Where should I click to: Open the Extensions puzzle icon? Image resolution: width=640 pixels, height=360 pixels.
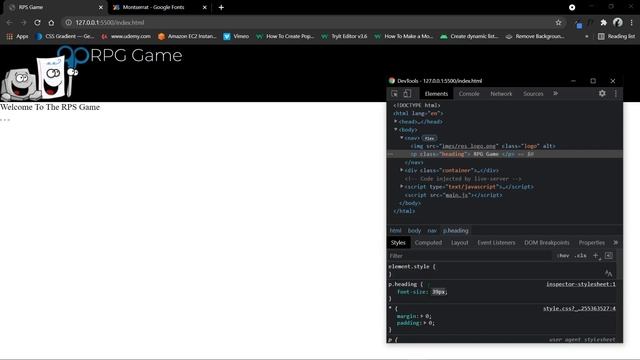point(603,22)
